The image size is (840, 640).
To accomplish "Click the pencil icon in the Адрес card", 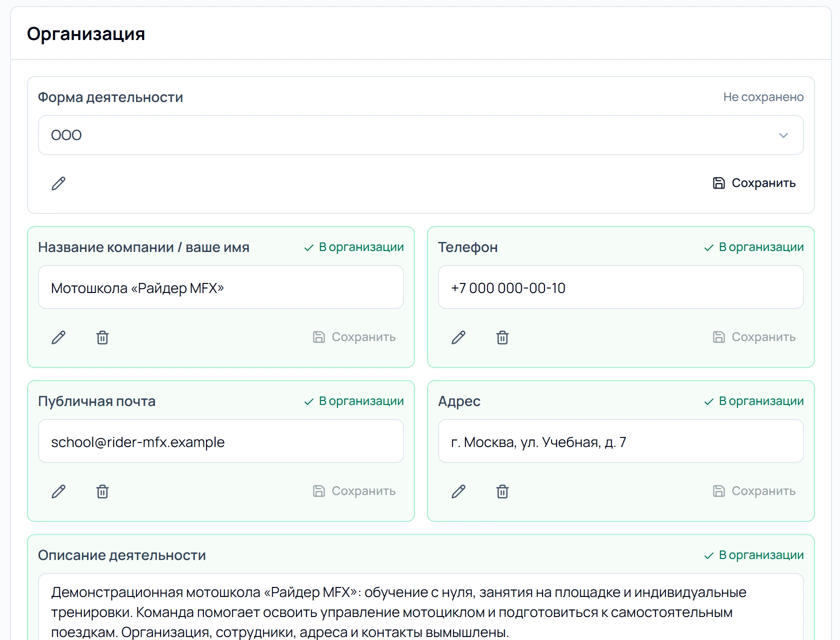I will pos(458,491).
